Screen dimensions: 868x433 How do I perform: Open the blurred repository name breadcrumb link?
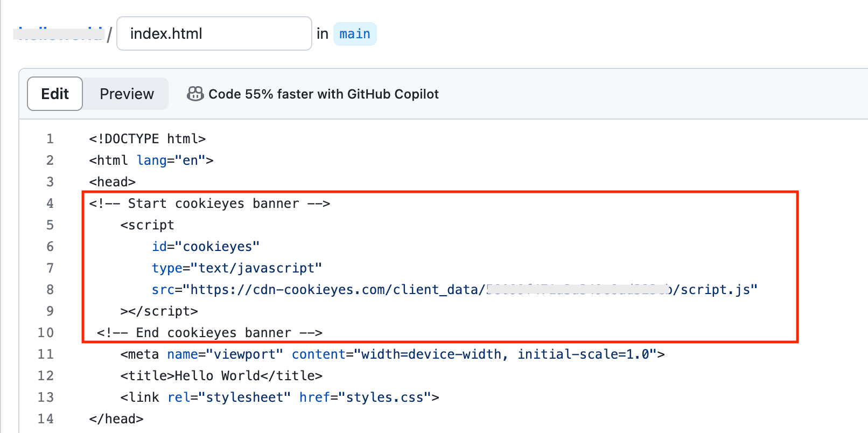coord(58,33)
